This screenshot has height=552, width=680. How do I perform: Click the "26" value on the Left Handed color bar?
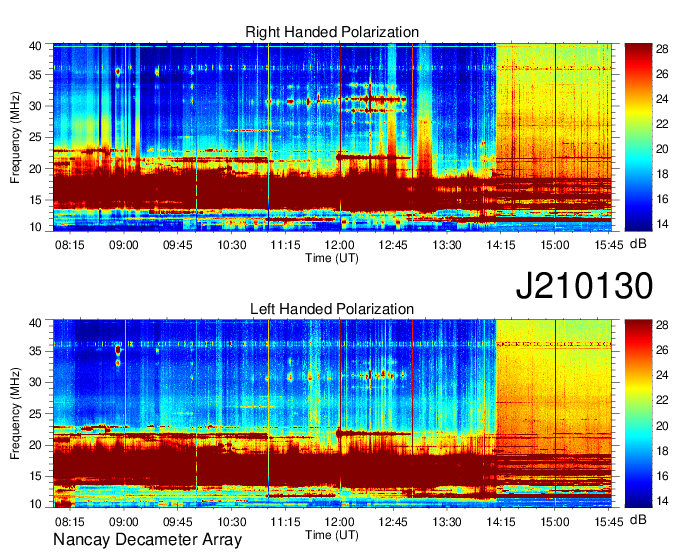pos(662,350)
